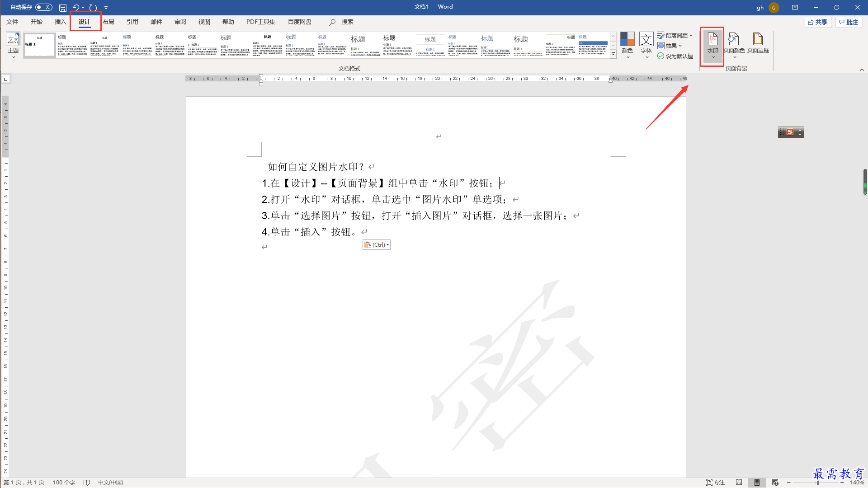Click language 中文(中国) in status bar
This screenshot has height=488, width=868.
pyautogui.click(x=110, y=483)
